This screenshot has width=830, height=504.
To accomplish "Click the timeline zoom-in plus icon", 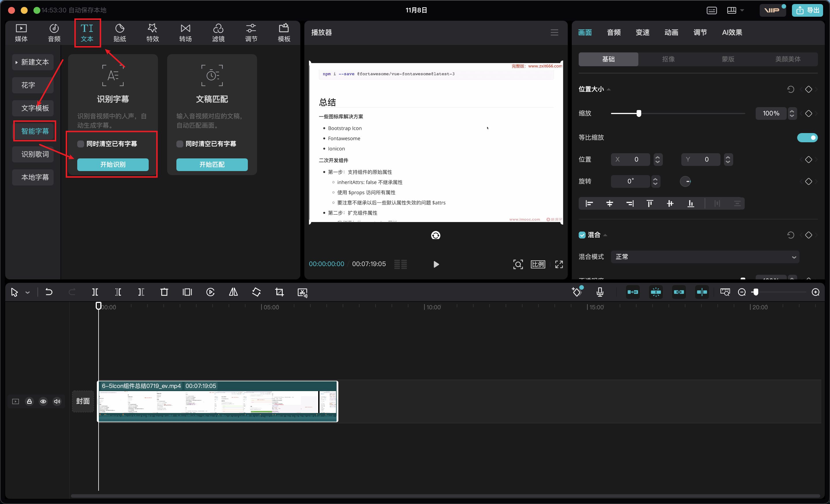I will pyautogui.click(x=816, y=292).
